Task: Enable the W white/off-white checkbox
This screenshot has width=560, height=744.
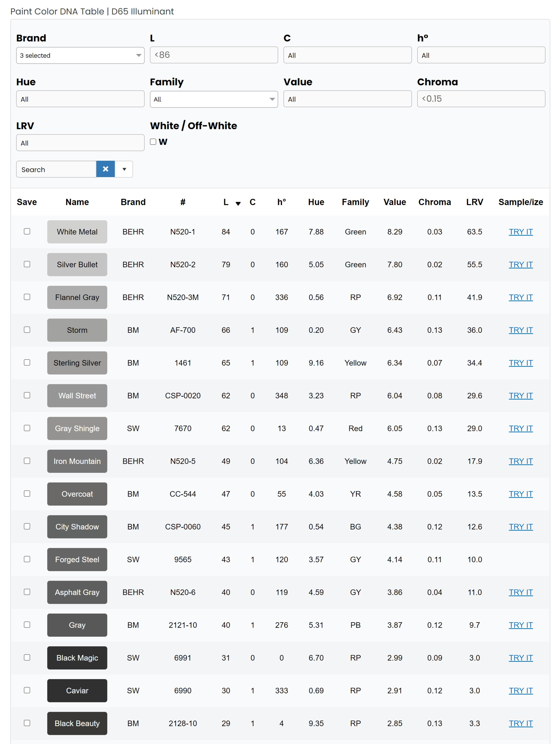Action: point(153,142)
